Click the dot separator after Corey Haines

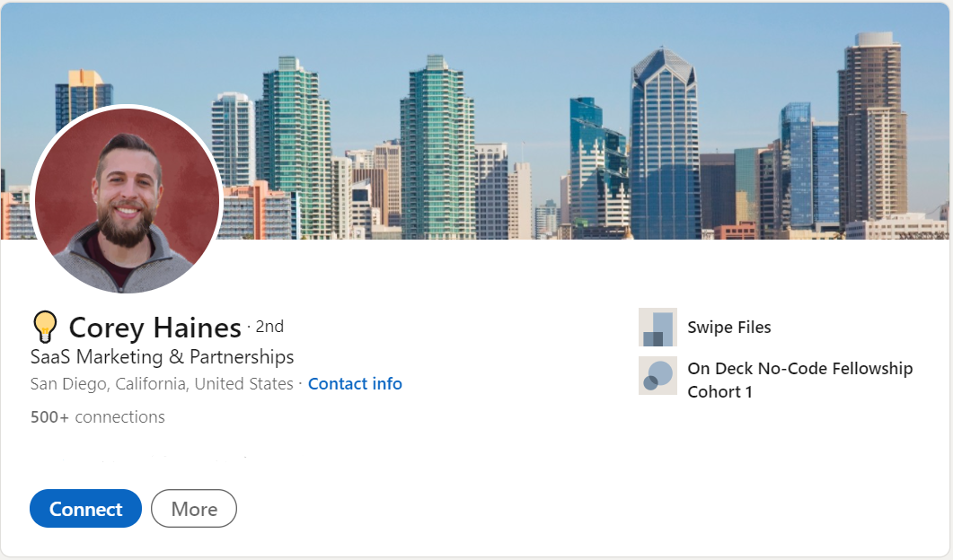tap(250, 327)
